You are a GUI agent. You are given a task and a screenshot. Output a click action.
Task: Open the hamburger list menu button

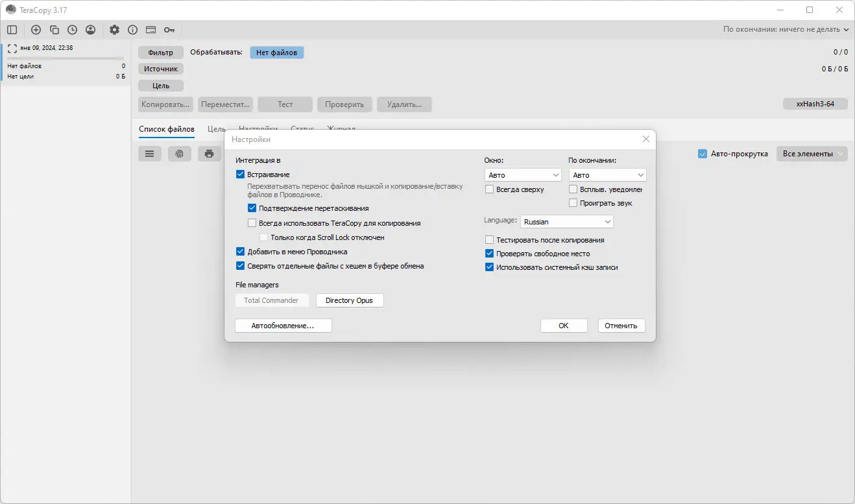tap(150, 154)
